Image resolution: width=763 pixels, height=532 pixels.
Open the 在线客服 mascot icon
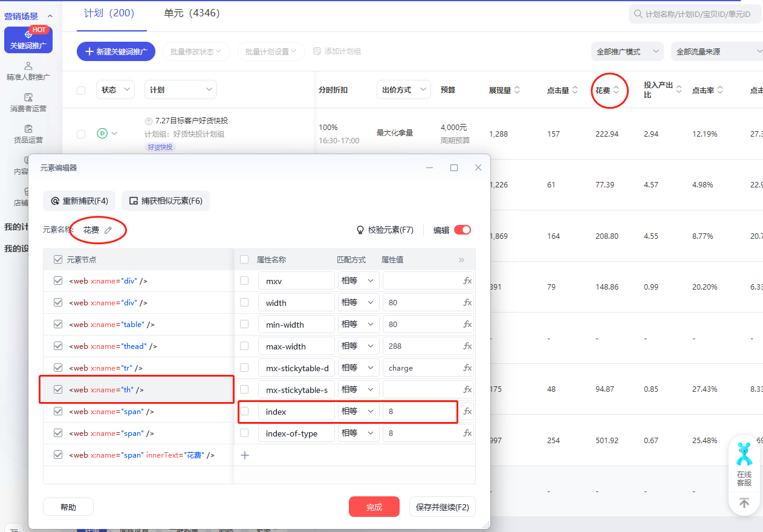[x=744, y=453]
